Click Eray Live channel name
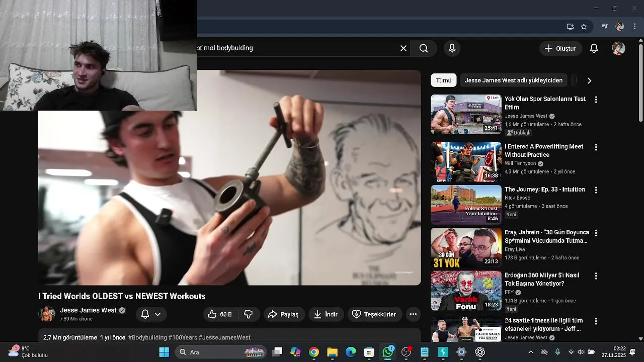Viewport: 644px width, 362px height. click(515, 249)
